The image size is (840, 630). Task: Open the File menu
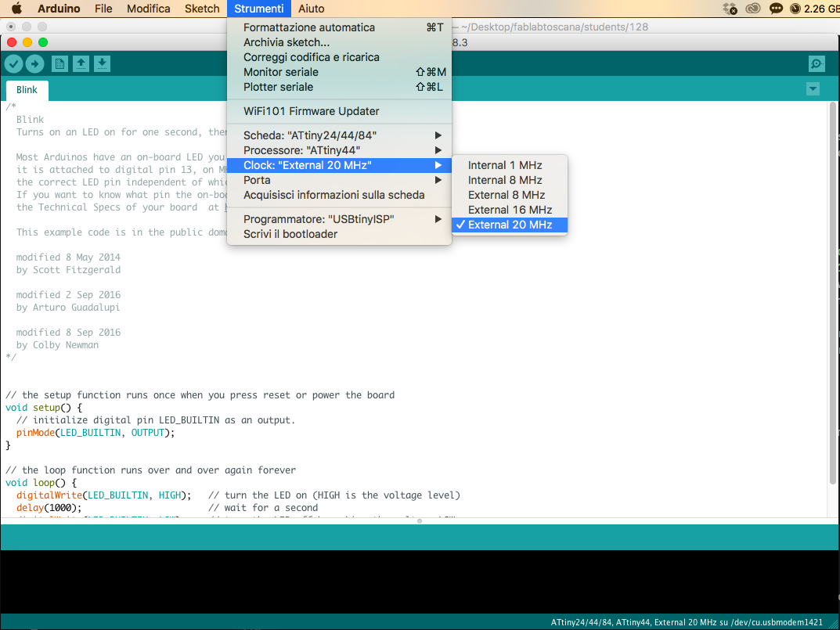point(103,9)
